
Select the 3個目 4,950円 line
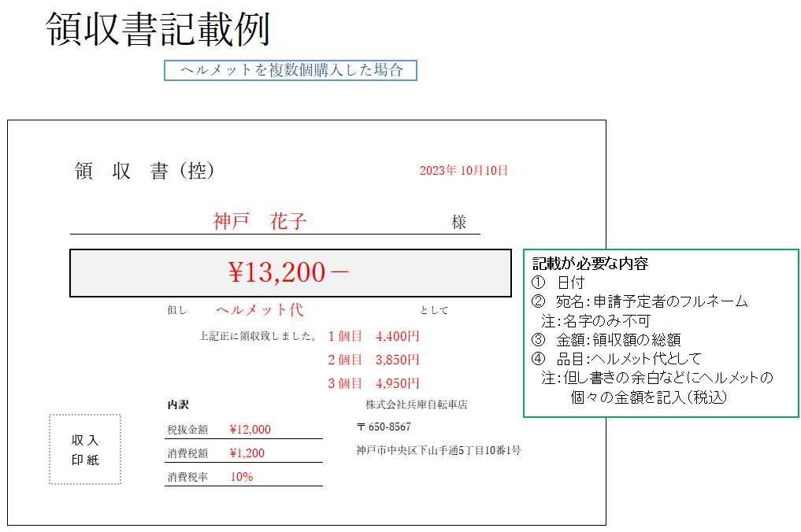tap(373, 383)
